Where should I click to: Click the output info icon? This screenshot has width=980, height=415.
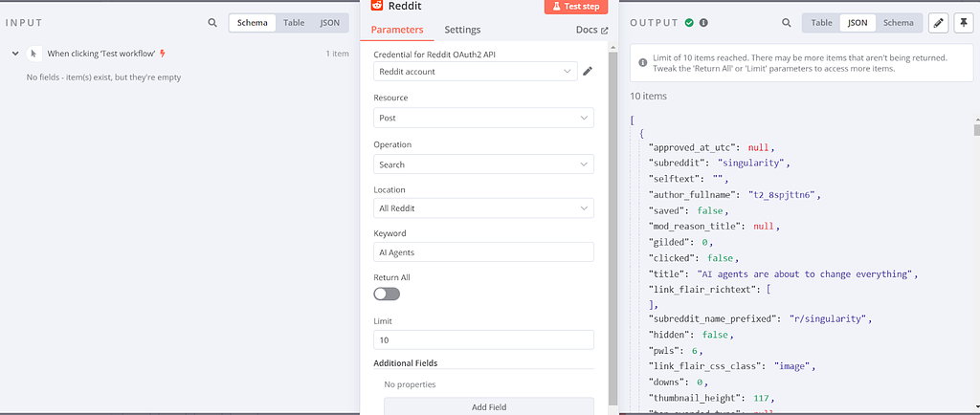[x=704, y=22]
